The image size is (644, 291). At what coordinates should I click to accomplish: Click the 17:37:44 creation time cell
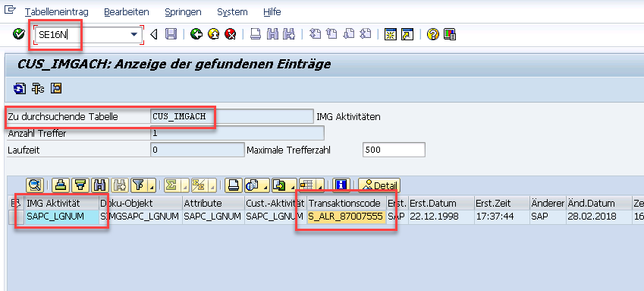501,217
